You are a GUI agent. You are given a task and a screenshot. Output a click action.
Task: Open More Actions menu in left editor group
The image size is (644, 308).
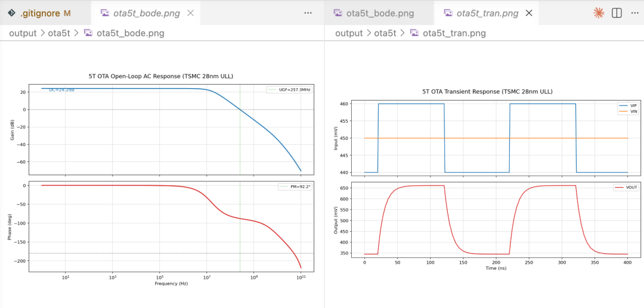[308, 13]
